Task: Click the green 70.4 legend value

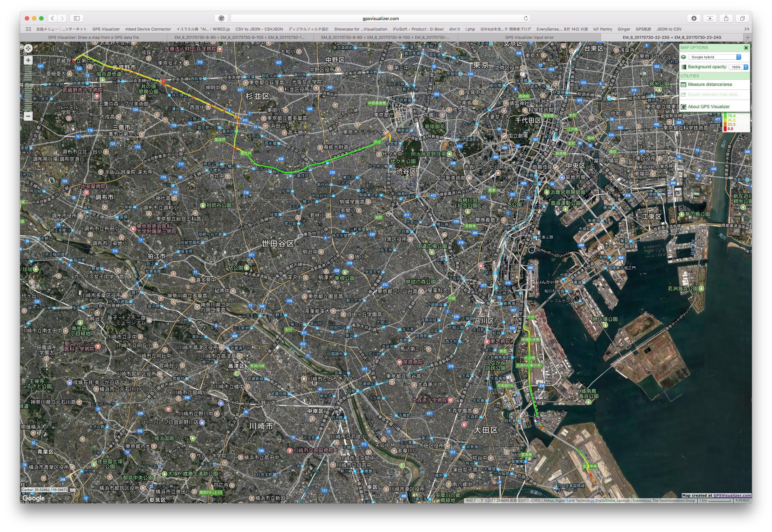Action: 731,116
